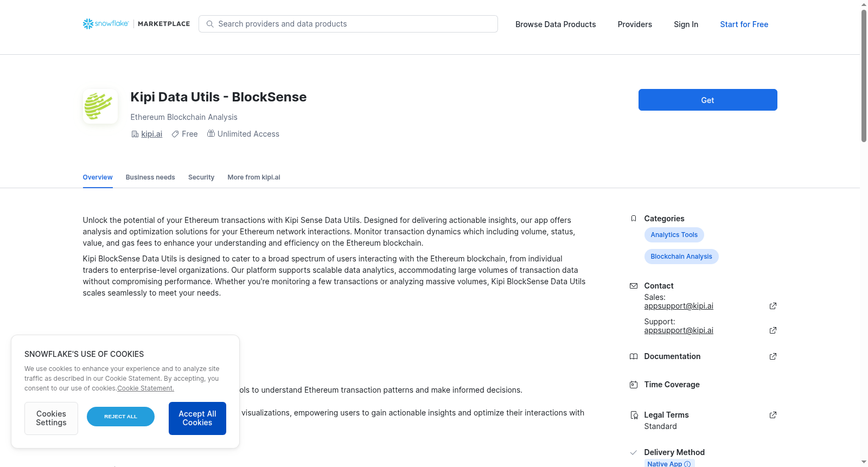Click the Standard legal terms text
Screen dimensions: 868x467
click(660, 426)
